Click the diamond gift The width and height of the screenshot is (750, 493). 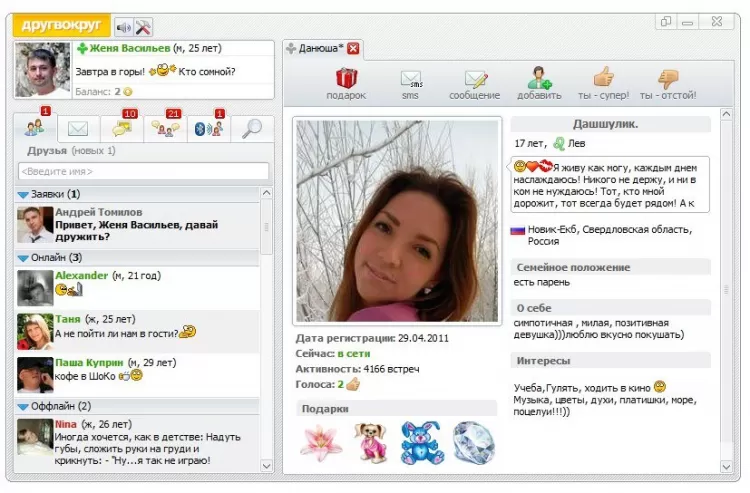coord(474,443)
